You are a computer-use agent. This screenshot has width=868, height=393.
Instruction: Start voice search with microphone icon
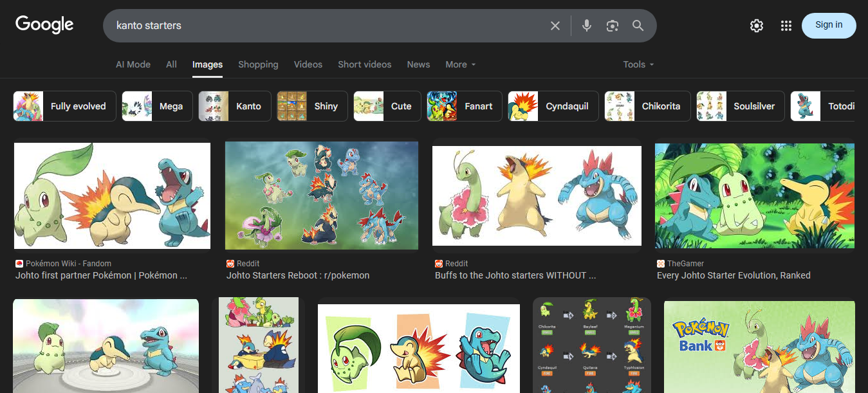point(586,26)
